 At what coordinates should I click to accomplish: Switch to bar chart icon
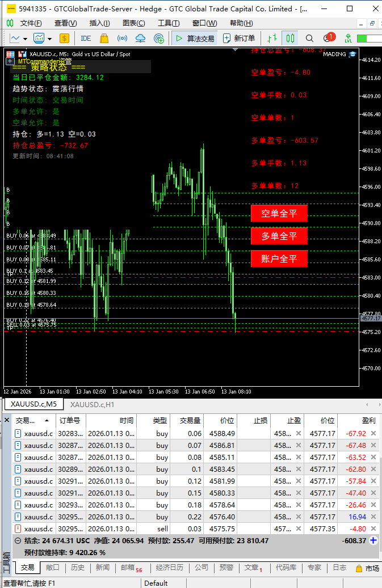pos(272,38)
